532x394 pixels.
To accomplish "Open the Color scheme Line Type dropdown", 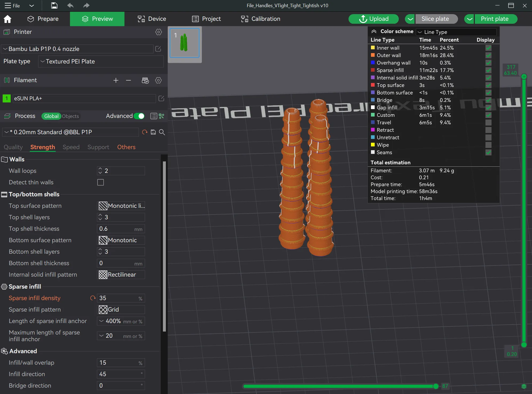I will tap(456, 32).
